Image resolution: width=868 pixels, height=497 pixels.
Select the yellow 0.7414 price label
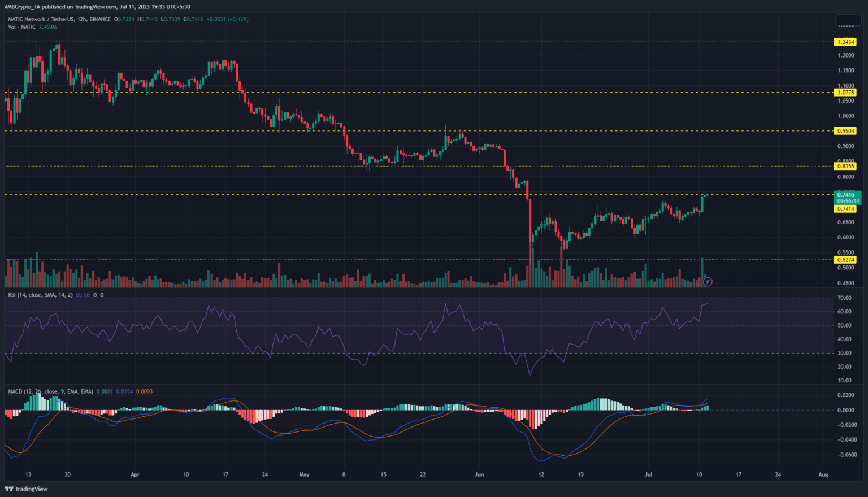tap(845, 209)
